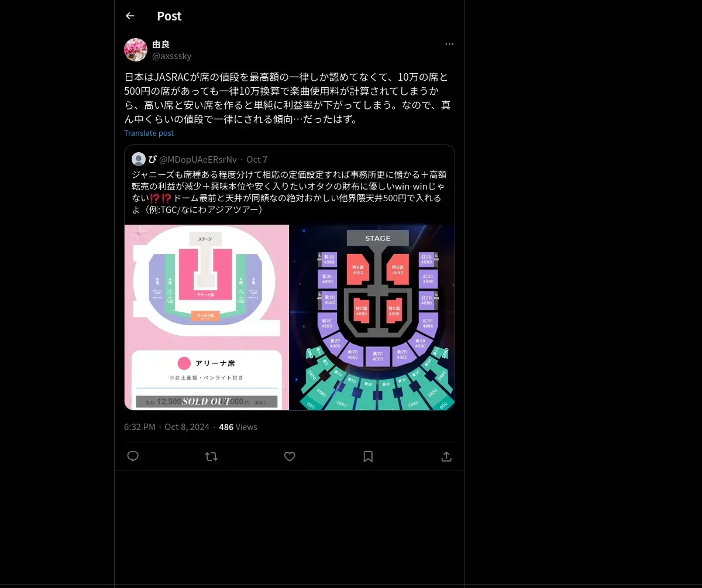Open pink arena seating map image
Screen dimensions: 702x588
coord(207,317)
